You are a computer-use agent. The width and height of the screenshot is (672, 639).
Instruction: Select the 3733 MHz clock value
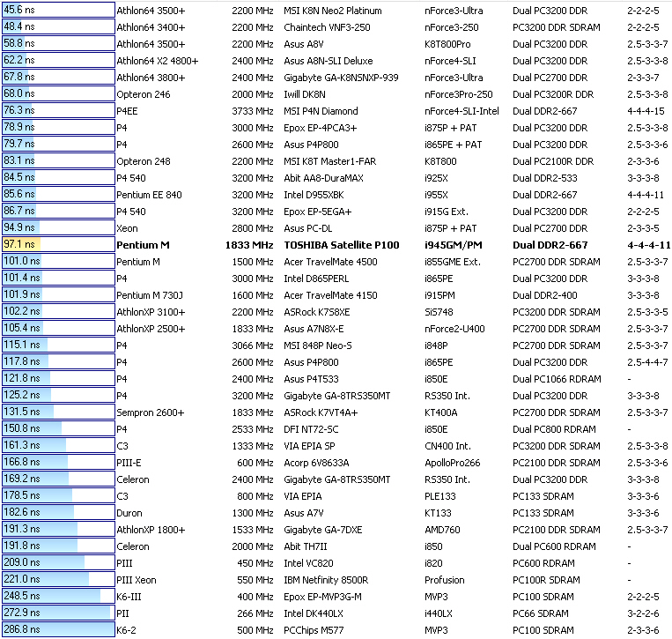[x=253, y=111]
